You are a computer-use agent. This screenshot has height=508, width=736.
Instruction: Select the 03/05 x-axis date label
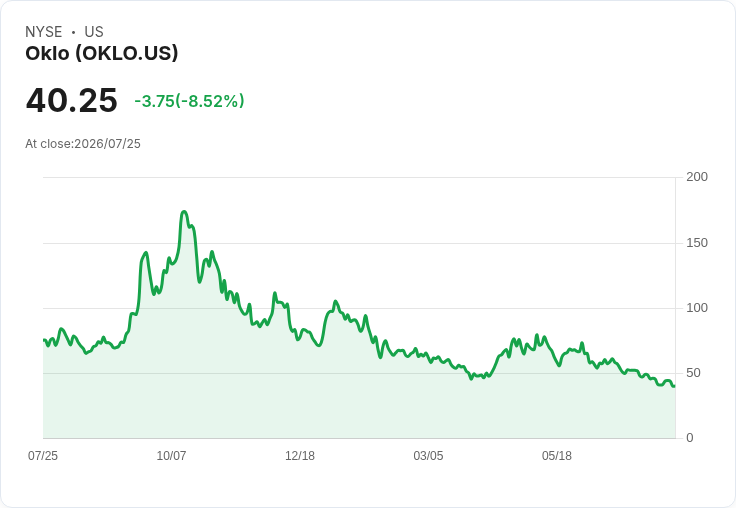[428, 455]
